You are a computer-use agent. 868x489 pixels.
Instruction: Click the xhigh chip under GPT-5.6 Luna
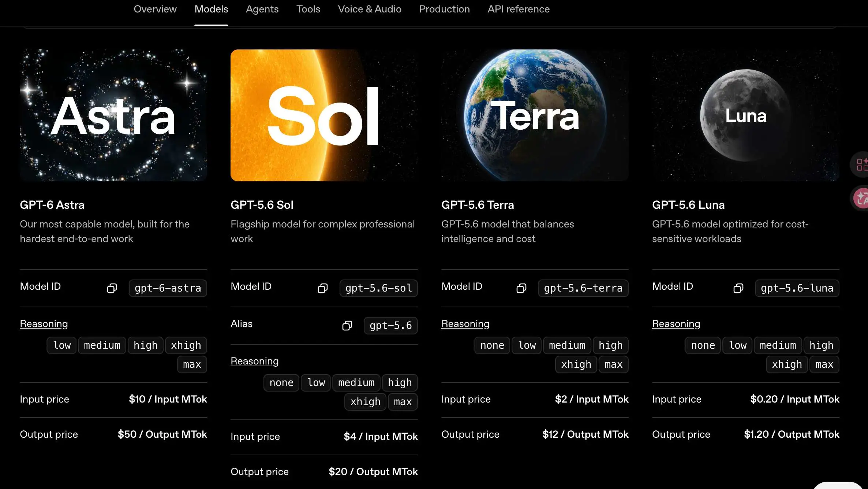(x=787, y=364)
